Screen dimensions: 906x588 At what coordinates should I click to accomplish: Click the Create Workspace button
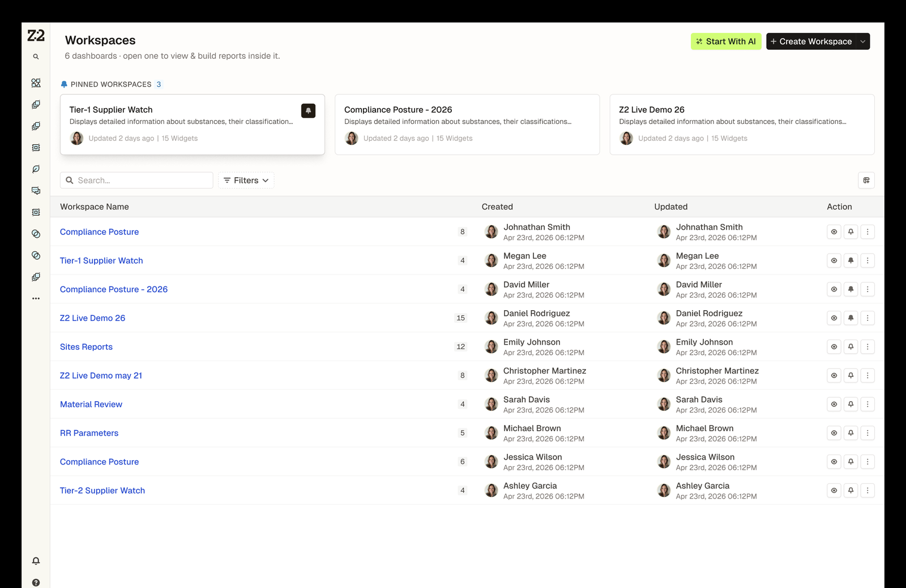pyautogui.click(x=811, y=41)
